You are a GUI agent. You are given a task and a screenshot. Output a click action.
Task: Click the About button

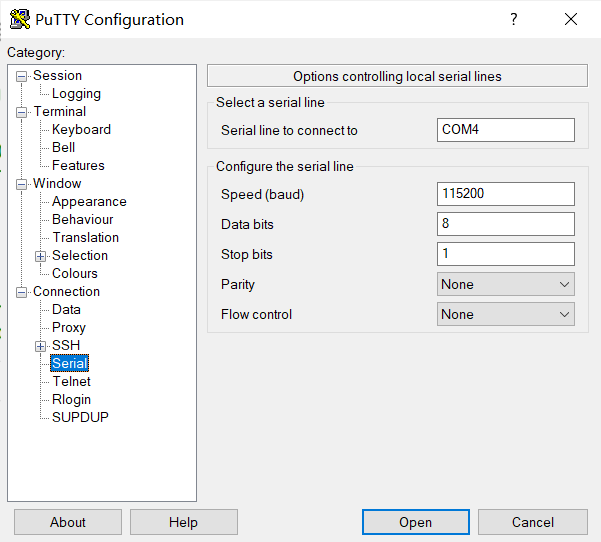pyautogui.click(x=68, y=522)
